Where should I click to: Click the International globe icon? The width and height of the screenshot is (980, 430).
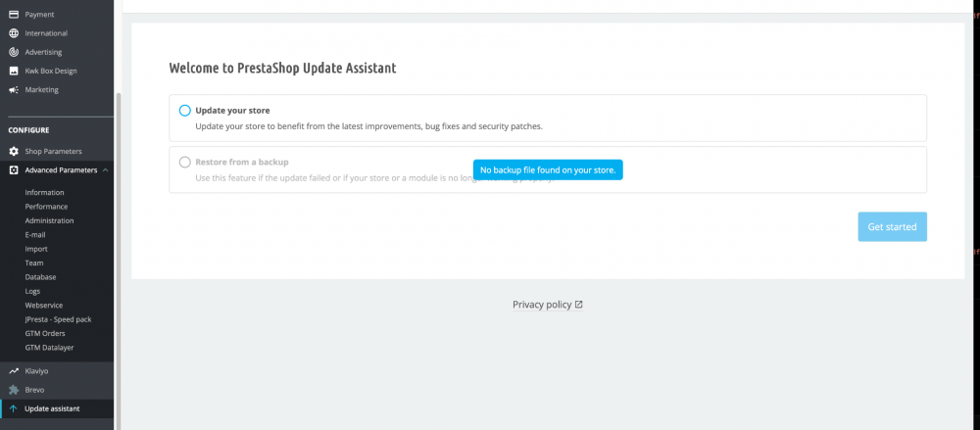pos(13,33)
